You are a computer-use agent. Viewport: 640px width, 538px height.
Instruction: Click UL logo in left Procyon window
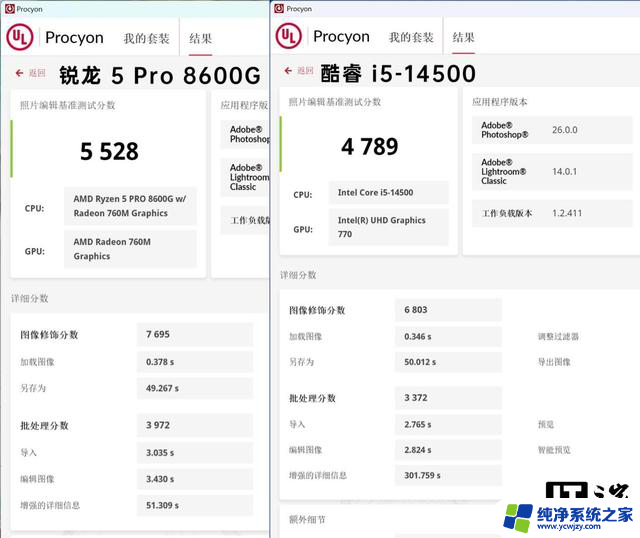[20, 37]
